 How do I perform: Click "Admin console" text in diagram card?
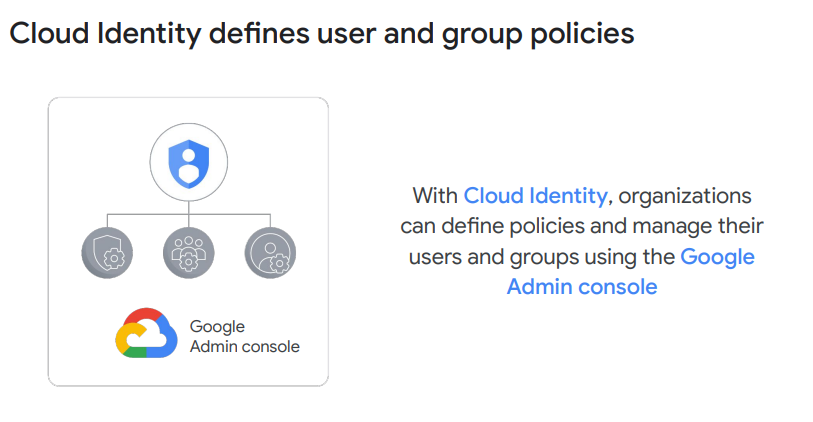[x=245, y=347]
